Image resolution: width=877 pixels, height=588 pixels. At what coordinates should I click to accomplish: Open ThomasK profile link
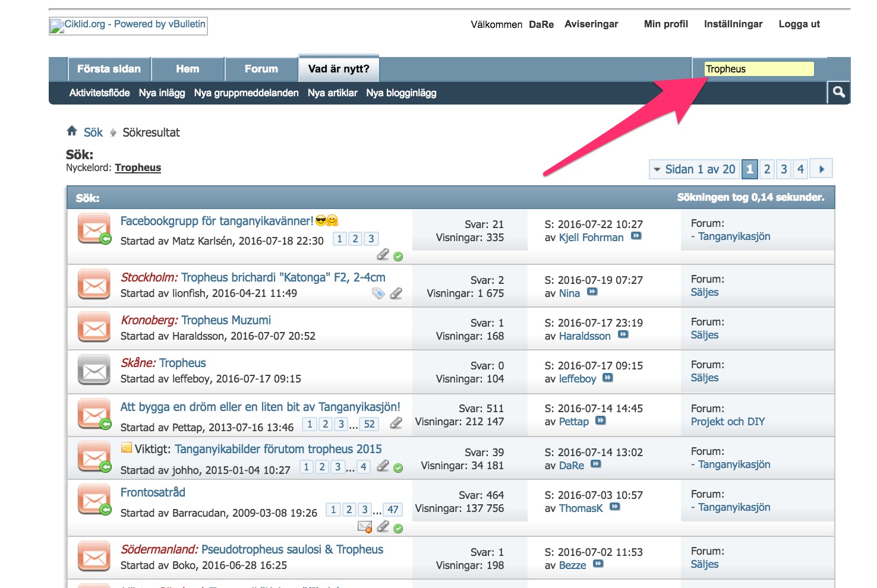click(581, 508)
